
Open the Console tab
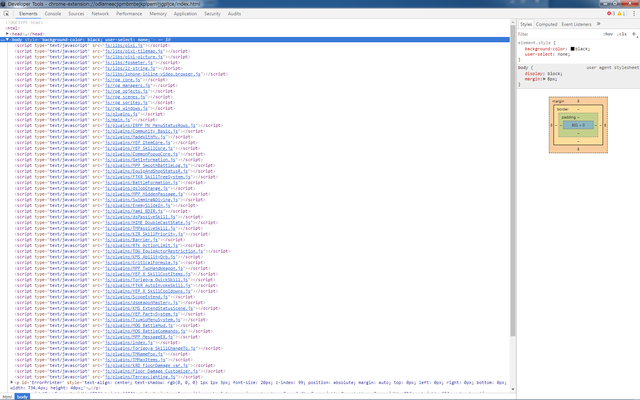[x=53, y=13]
